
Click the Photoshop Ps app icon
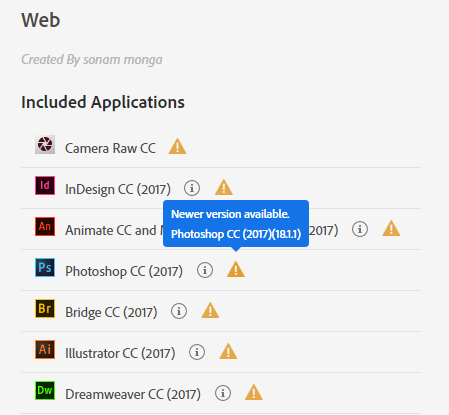[x=45, y=267]
